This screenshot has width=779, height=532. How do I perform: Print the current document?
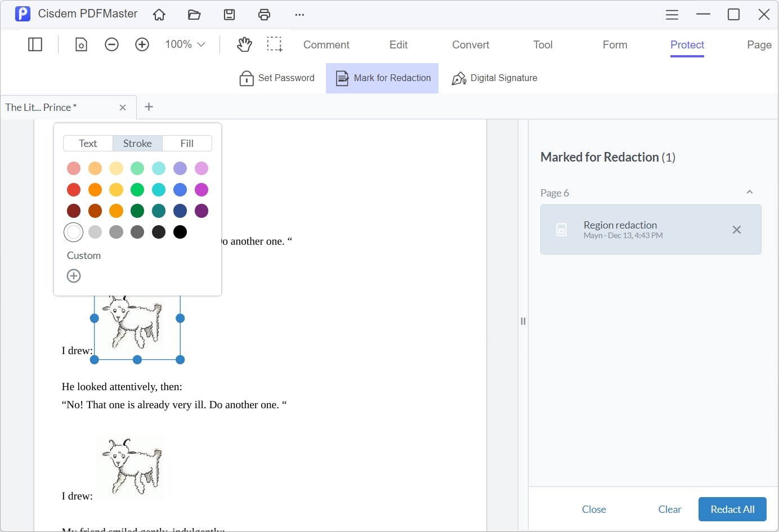coord(264,14)
